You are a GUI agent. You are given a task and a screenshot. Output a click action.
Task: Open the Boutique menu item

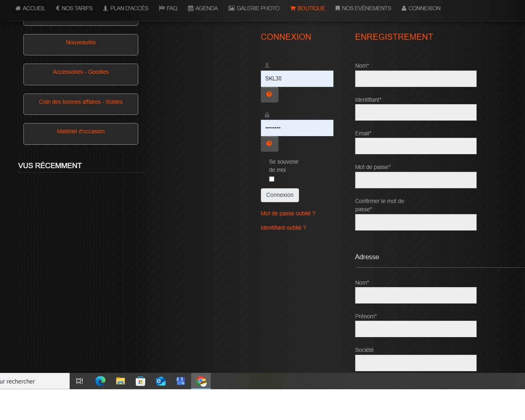point(308,8)
